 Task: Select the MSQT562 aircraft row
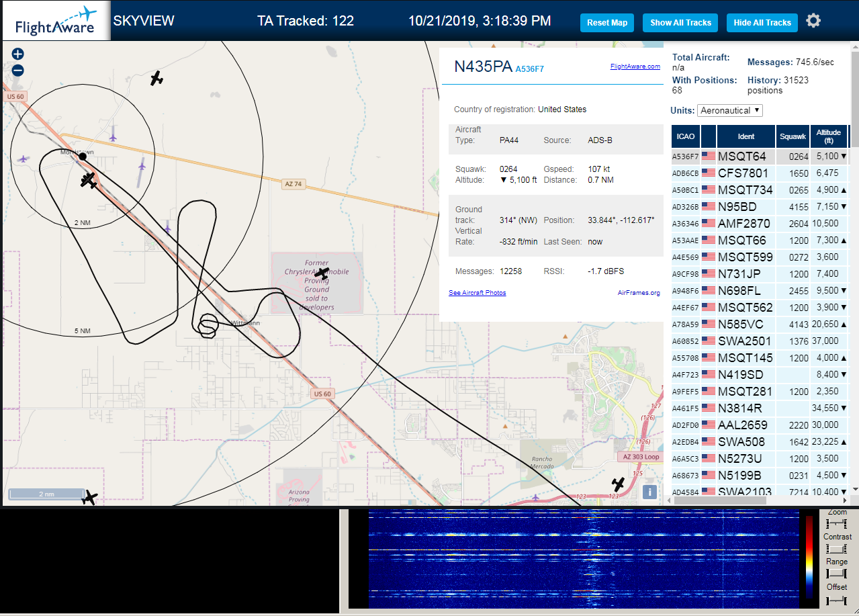[x=760, y=307]
